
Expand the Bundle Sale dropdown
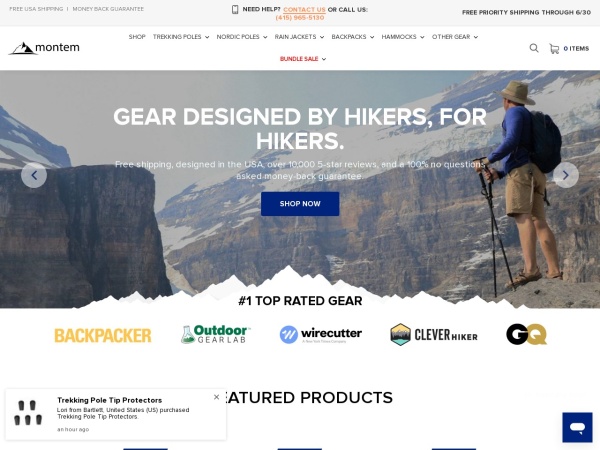303,59
